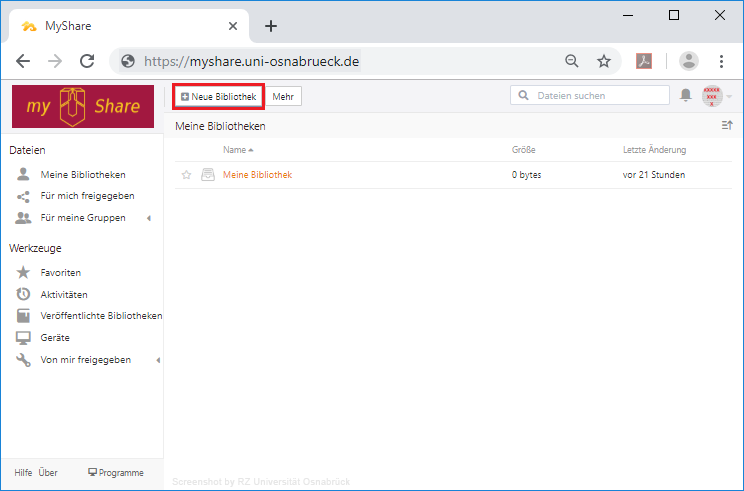
Task: Click the history clock icon beside Aktivitäten
Action: point(23,294)
